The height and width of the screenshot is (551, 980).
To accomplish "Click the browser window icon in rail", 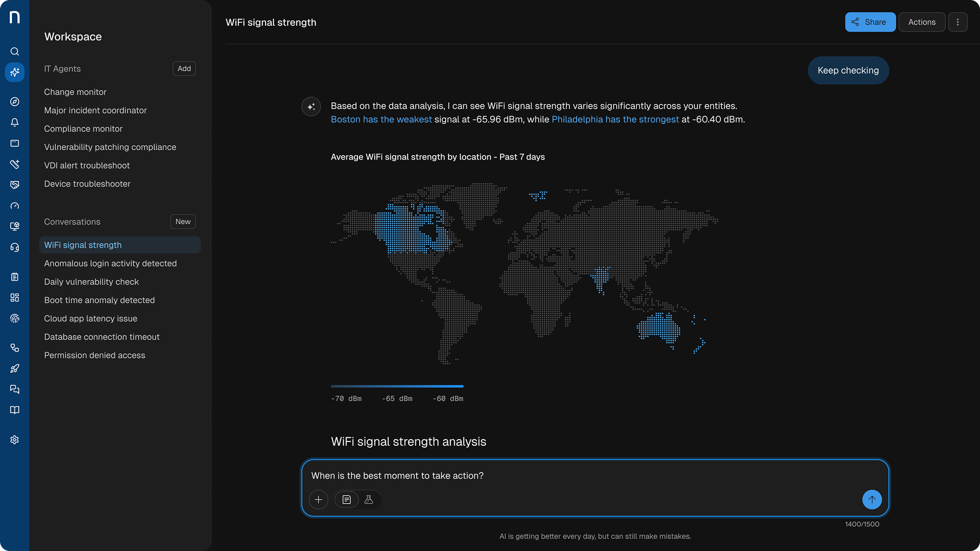I will [15, 143].
